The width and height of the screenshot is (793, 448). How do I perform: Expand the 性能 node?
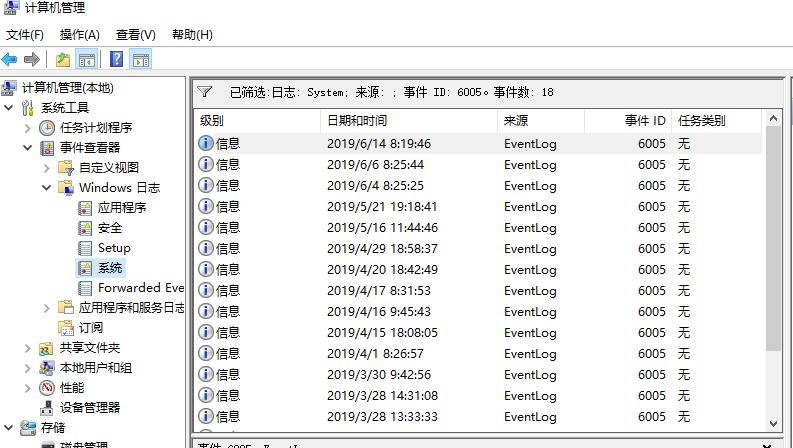[28, 388]
